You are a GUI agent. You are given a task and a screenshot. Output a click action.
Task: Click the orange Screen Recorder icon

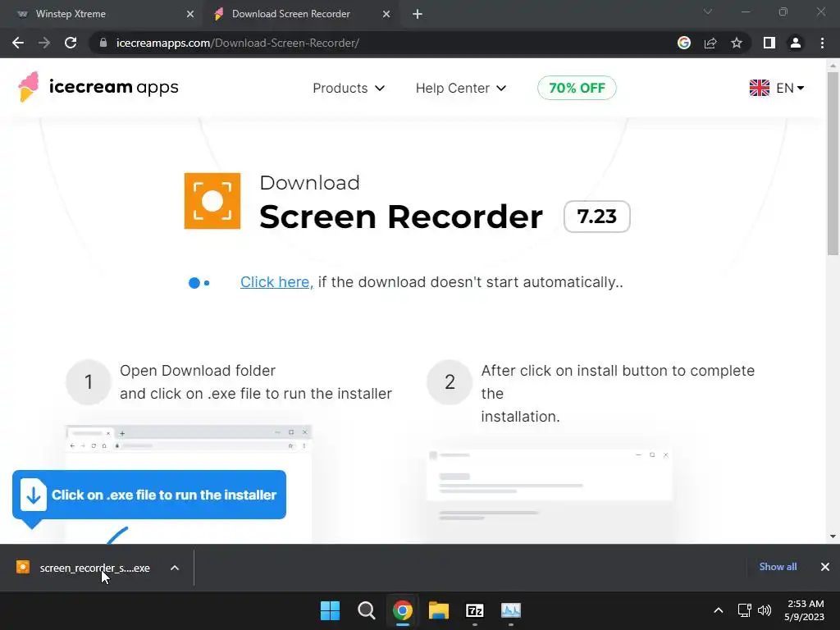tap(212, 201)
